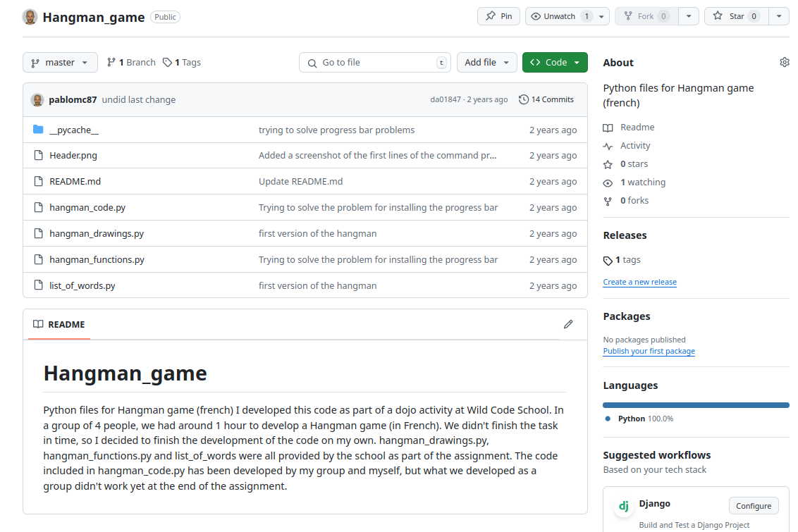Click Publish your first package

649,352
